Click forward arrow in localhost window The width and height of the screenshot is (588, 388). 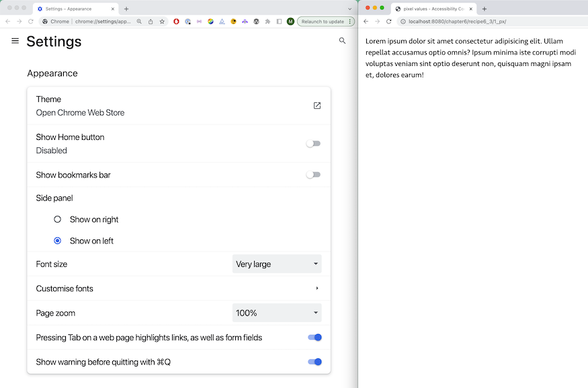pyautogui.click(x=377, y=22)
